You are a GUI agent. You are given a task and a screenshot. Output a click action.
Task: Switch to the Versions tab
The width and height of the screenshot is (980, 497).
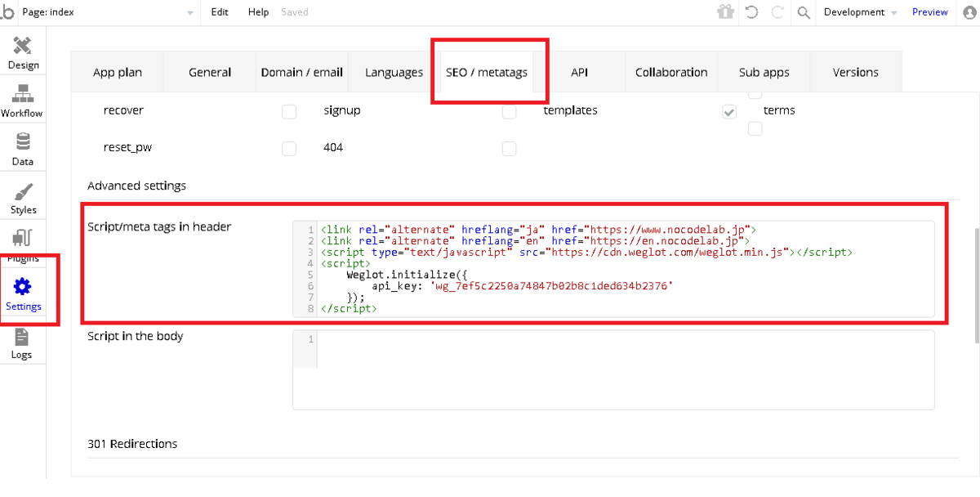[x=856, y=72]
